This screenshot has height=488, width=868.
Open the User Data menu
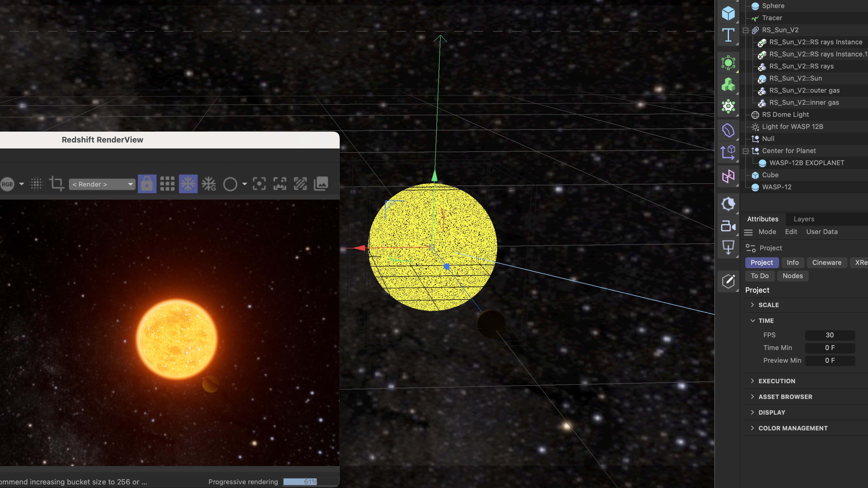pyautogui.click(x=821, y=232)
